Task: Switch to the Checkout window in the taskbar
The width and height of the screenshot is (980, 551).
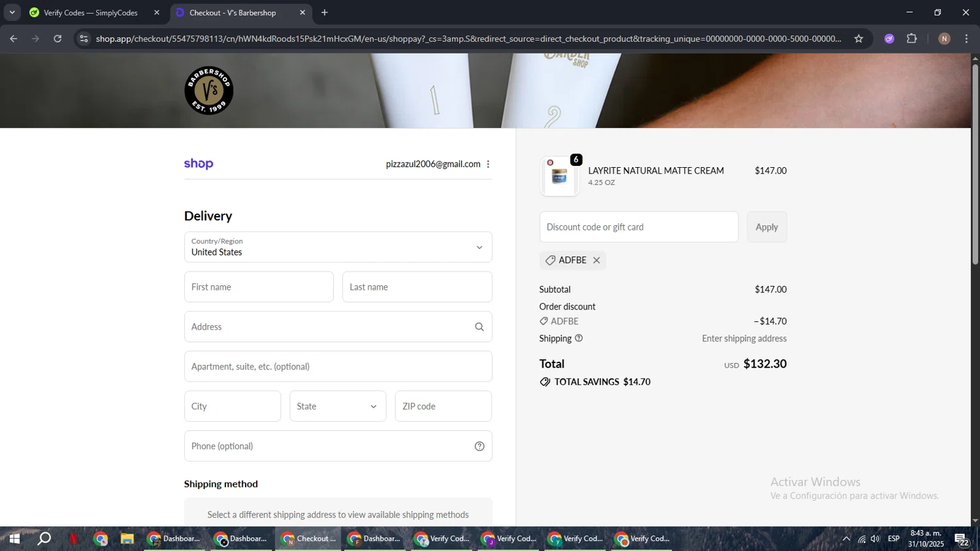Action: pos(308,539)
